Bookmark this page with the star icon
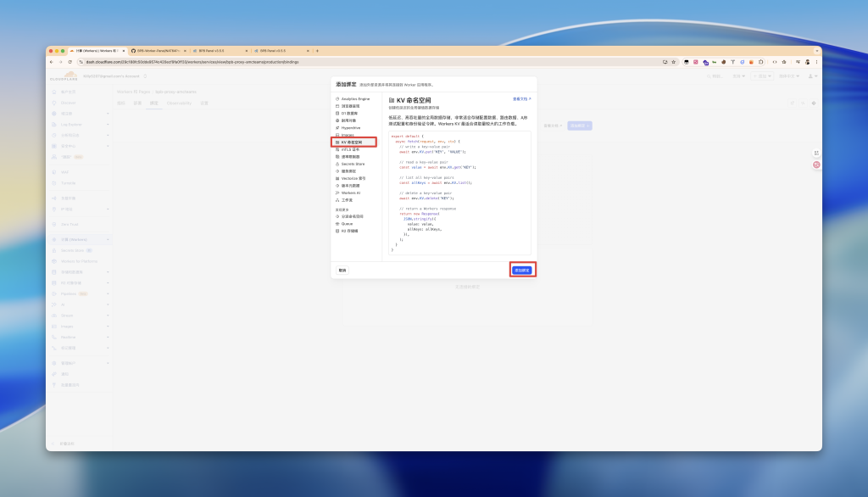 tap(674, 62)
